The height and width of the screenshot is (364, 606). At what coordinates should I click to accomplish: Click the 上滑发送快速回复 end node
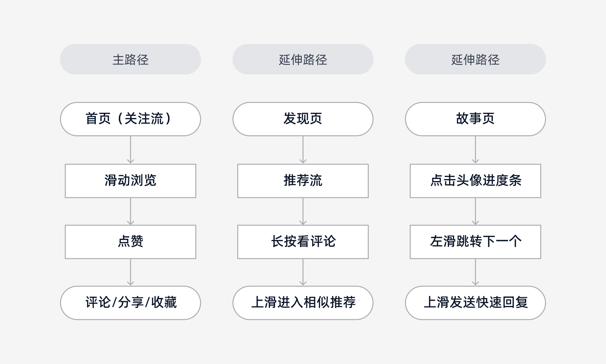coord(475,303)
